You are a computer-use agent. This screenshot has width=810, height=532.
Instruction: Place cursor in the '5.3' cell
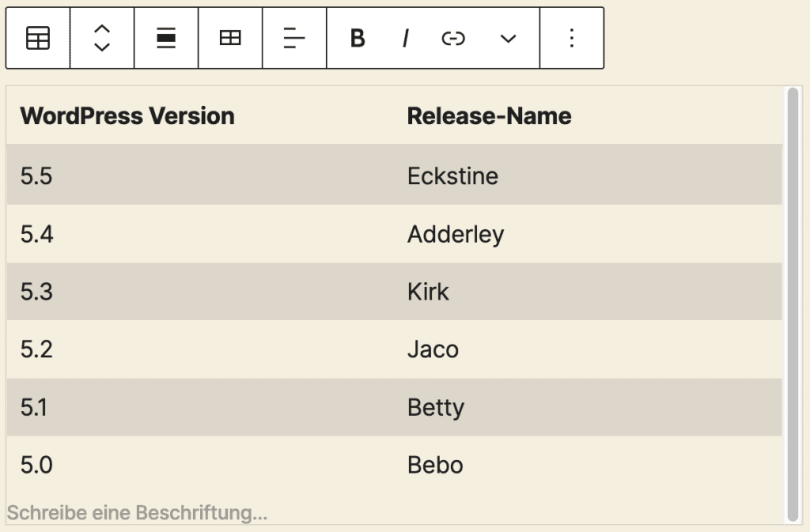tap(36, 292)
